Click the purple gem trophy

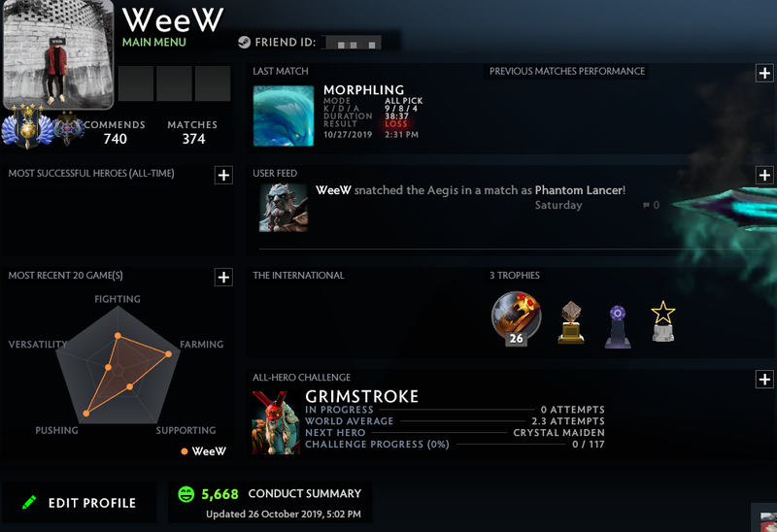point(618,326)
